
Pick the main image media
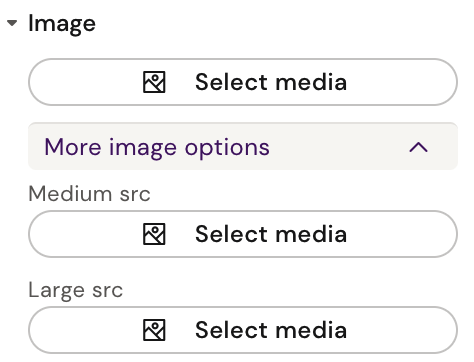(x=243, y=82)
